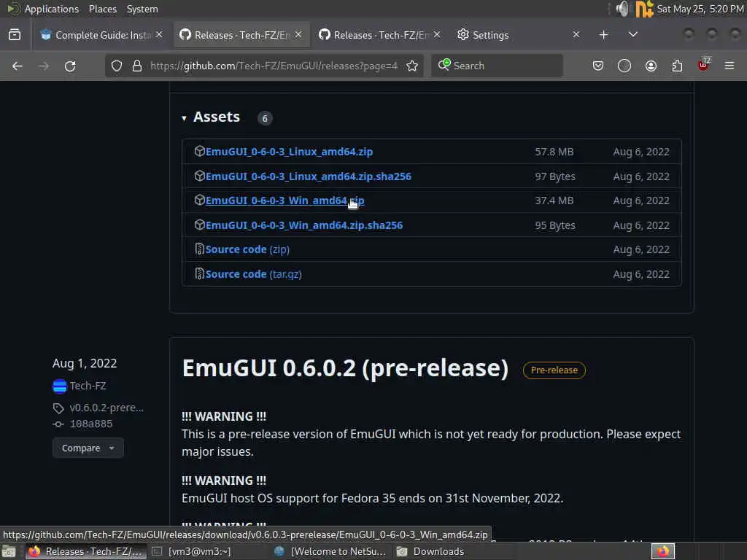Download EmuGUI_0-6-0-3_Linux_amd64.zip
This screenshot has height=560, width=747.
pos(289,152)
